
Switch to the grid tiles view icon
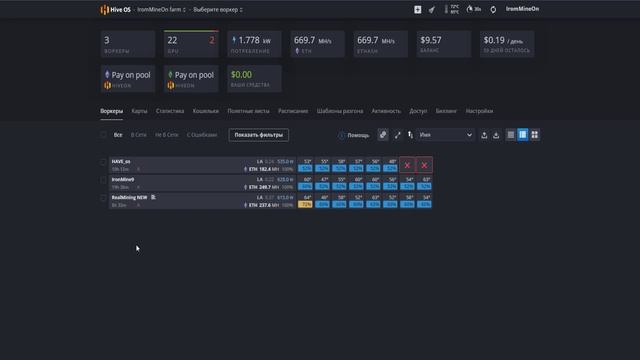534,135
